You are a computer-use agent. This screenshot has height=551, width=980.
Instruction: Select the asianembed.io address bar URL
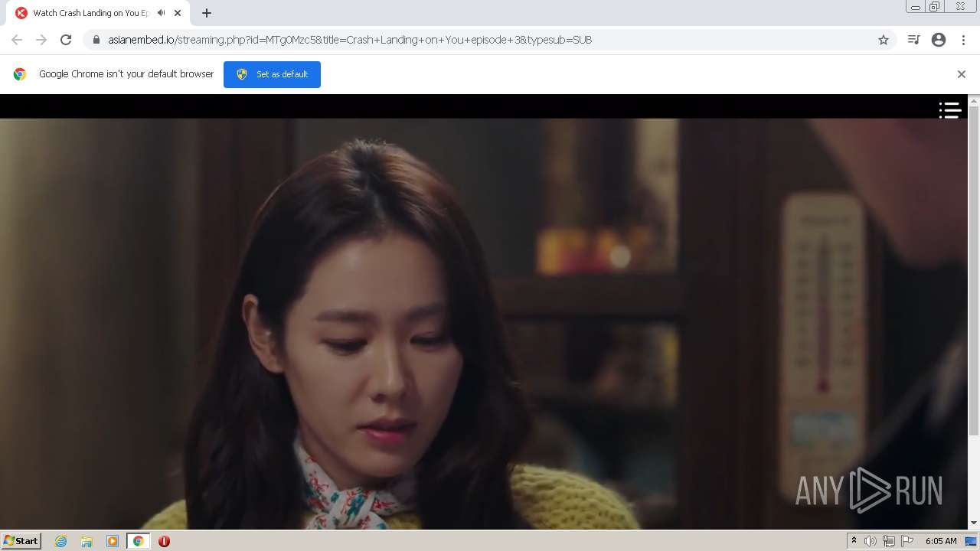350,40
